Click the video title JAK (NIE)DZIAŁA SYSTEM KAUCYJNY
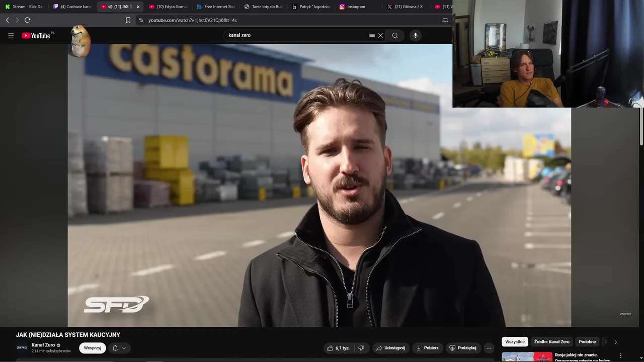Viewport: 644px width, 362px height. [68, 335]
